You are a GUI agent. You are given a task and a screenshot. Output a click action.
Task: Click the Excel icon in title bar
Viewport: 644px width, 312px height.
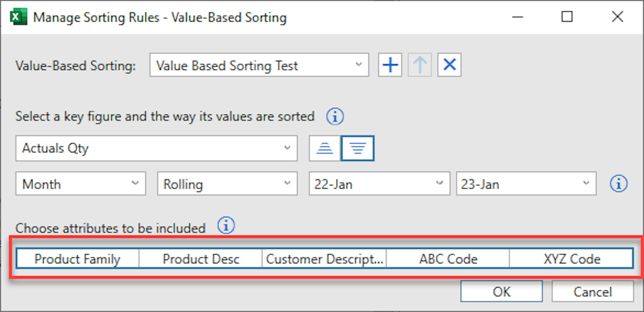(18, 17)
